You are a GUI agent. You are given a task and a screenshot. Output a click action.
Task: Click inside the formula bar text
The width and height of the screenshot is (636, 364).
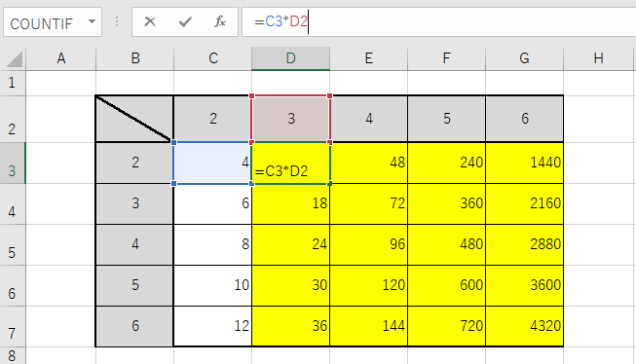439,21
